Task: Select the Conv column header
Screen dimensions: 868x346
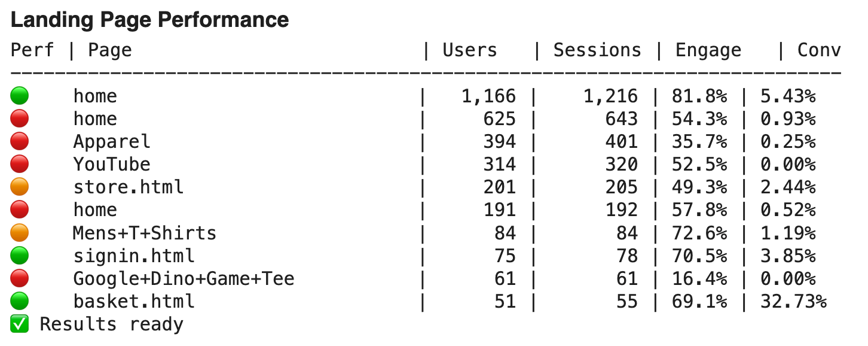Action: (819, 50)
